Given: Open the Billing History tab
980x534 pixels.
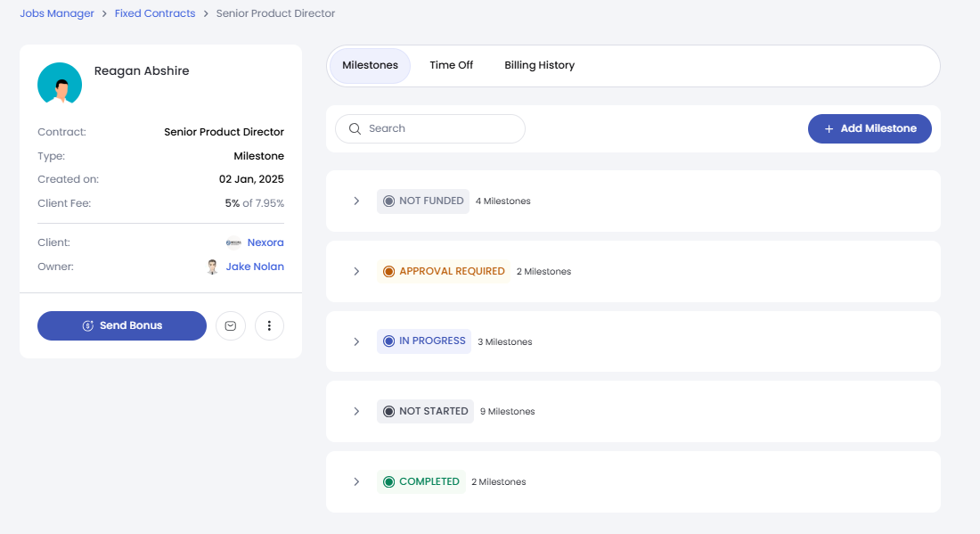Looking at the screenshot, I should click(x=539, y=66).
